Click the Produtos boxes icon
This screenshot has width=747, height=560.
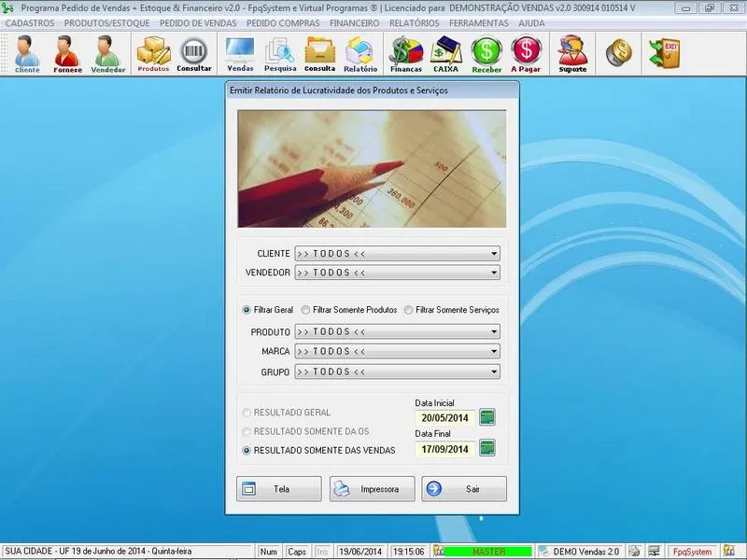153,53
